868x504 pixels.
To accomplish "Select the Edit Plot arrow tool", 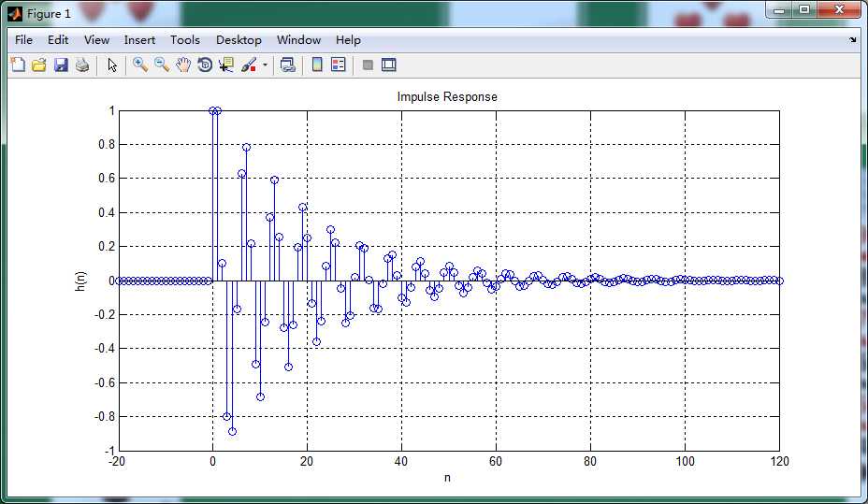I will (x=112, y=65).
